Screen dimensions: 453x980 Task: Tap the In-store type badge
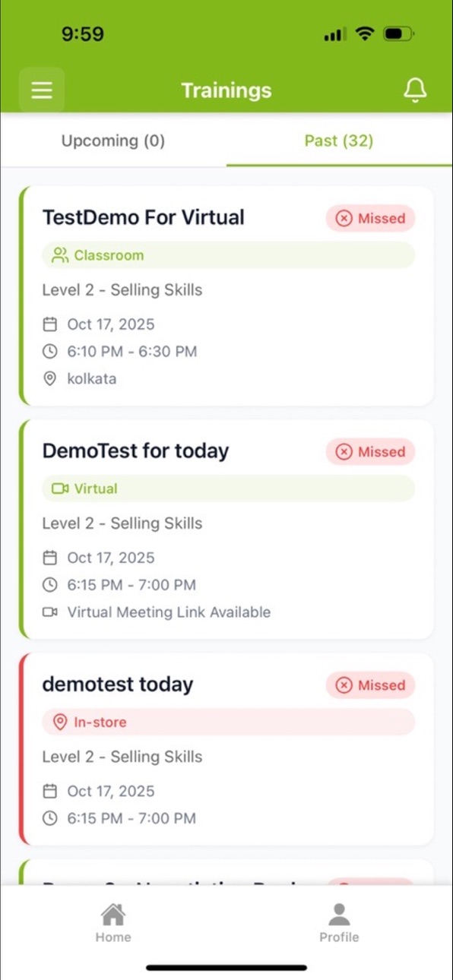[x=229, y=722]
